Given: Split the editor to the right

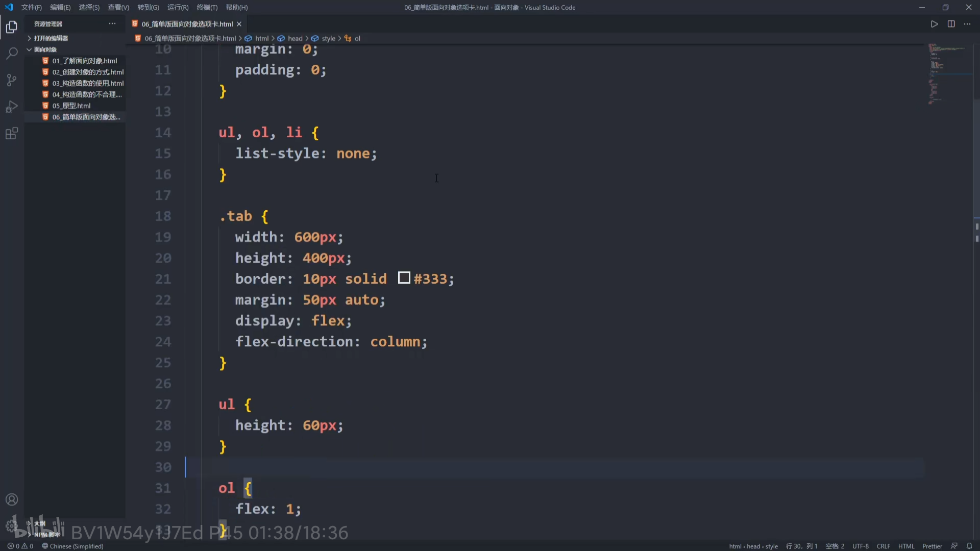Looking at the screenshot, I should 951,24.
